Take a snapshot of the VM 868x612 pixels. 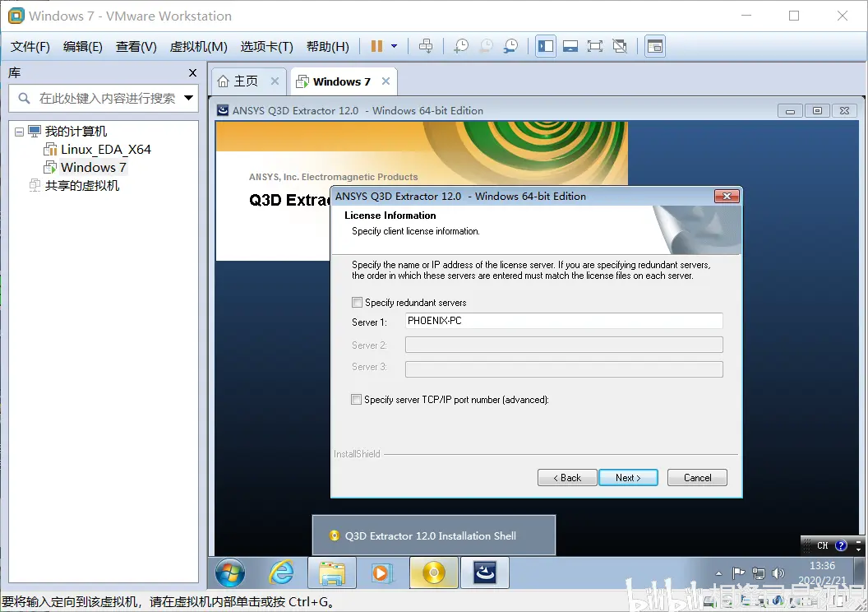(x=461, y=45)
